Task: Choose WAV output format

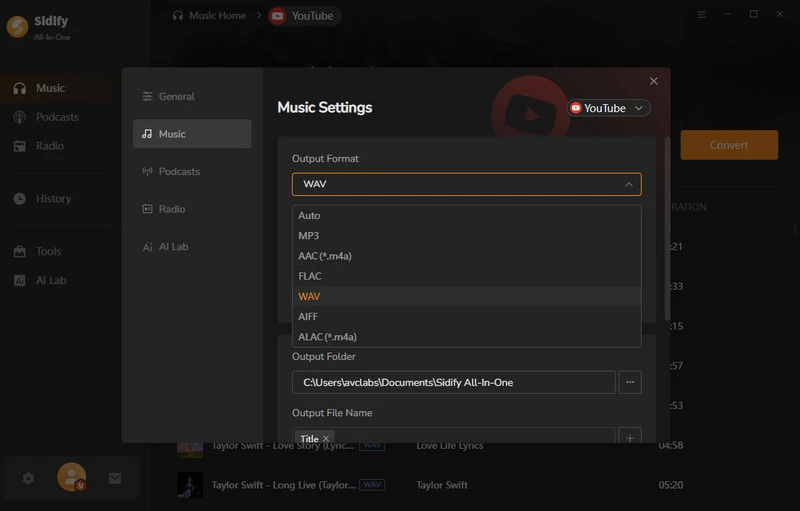Action: click(466, 297)
